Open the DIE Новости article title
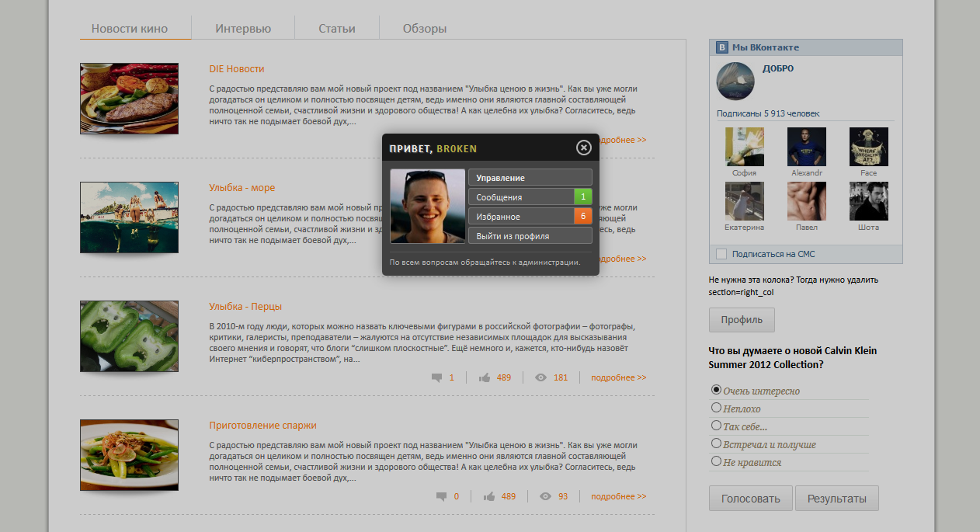 (x=237, y=69)
